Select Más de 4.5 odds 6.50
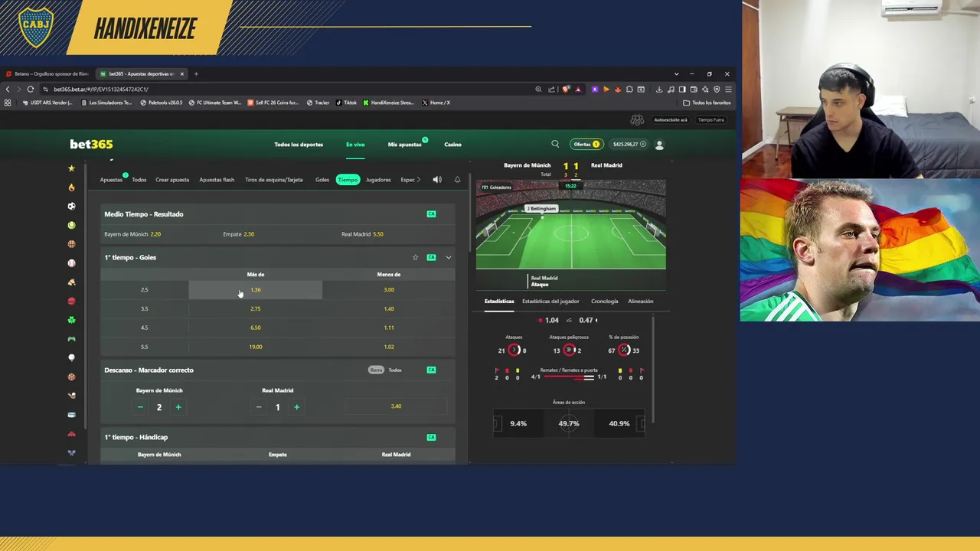980x551 pixels. click(256, 328)
